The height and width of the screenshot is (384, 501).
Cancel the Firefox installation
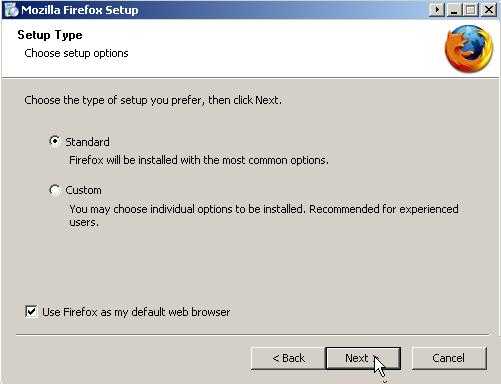pyautogui.click(x=449, y=358)
